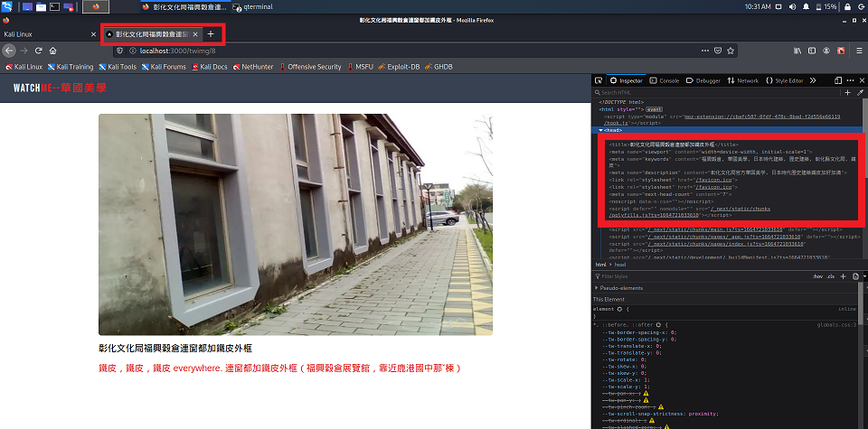868x429 pixels.
Task: Select the Inspector devtools tab
Action: (627, 80)
